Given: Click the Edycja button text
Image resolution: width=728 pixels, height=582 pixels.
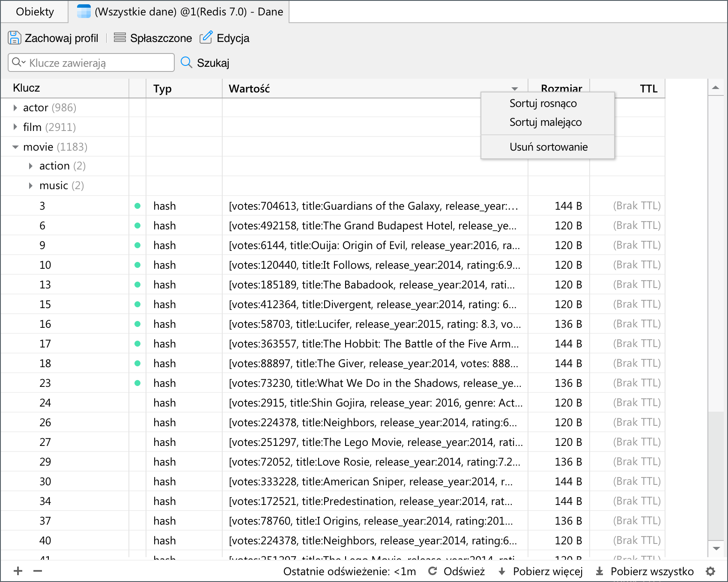Looking at the screenshot, I should 233,38.
